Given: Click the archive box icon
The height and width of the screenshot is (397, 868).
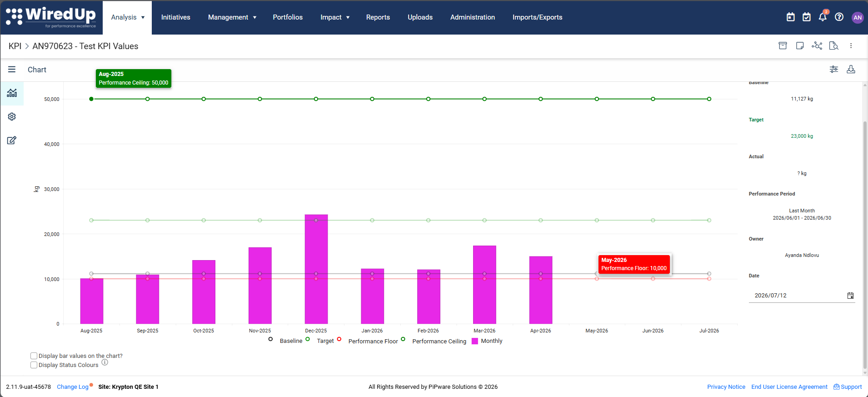Looking at the screenshot, I should [x=783, y=45].
